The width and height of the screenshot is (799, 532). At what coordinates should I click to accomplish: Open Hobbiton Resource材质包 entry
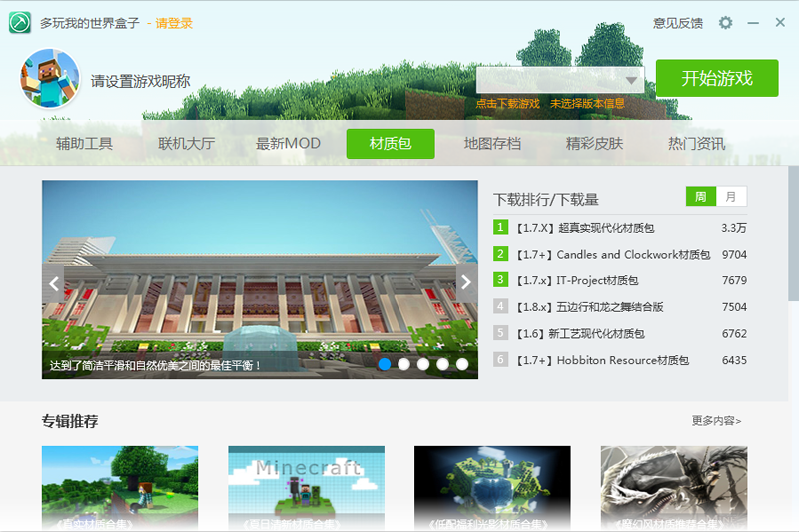pyautogui.click(x=603, y=360)
